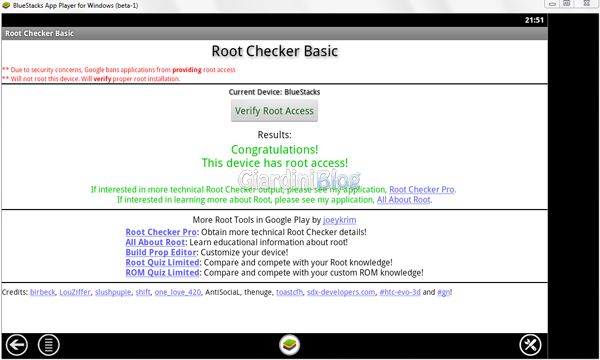Open All About Root link in results
This screenshot has height=360, width=600.
coord(404,200)
